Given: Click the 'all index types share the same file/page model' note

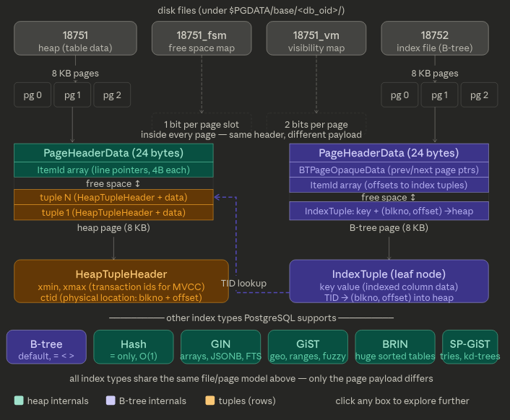Looking at the screenshot, I should pos(251,378).
